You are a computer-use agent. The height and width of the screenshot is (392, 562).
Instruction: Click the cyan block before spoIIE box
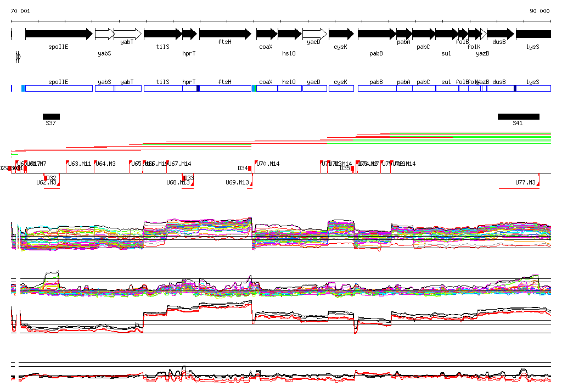click(23, 88)
